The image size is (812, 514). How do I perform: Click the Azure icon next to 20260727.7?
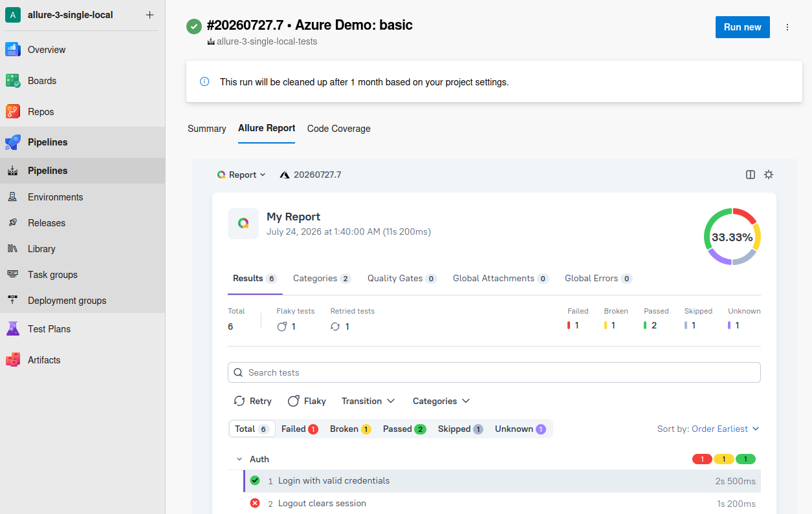(x=285, y=175)
